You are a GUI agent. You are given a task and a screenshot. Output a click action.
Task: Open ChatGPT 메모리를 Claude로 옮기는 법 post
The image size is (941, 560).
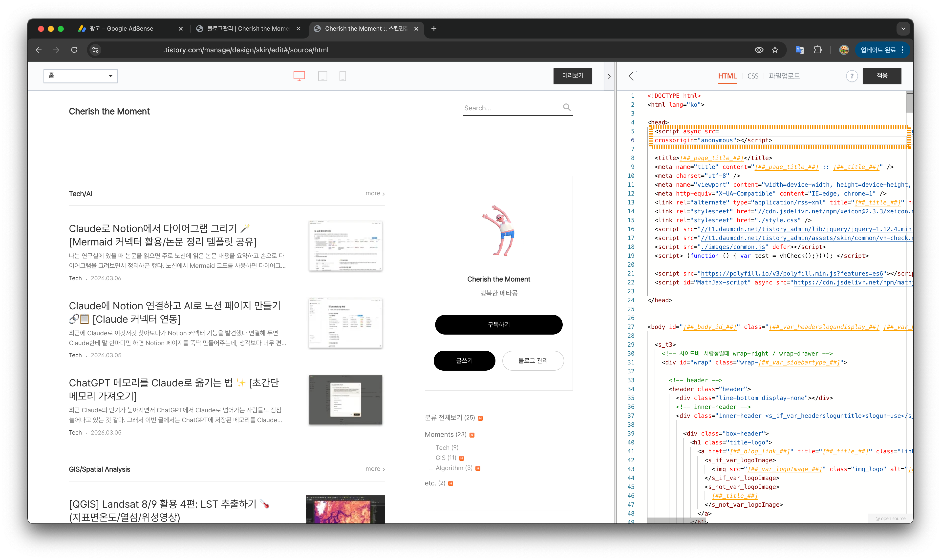(174, 389)
